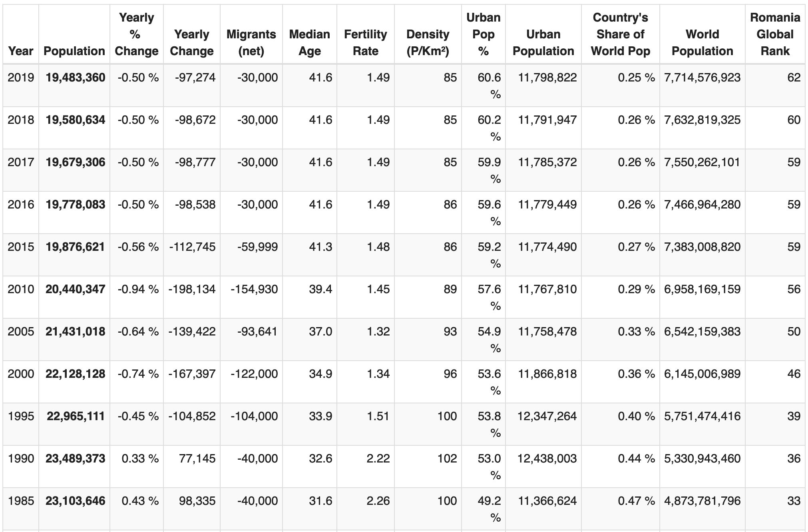Click the 1995 yearly change -104,852
Screen dimensions: 808x532
(192, 416)
